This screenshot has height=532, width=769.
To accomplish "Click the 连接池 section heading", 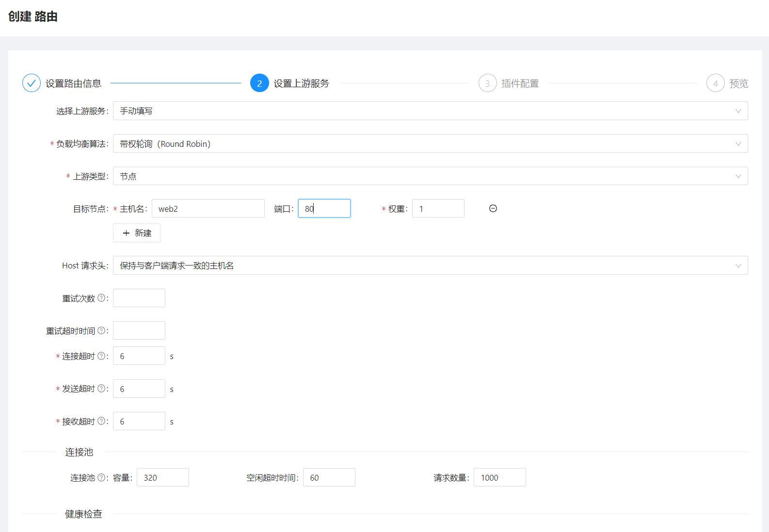I will click(x=79, y=452).
